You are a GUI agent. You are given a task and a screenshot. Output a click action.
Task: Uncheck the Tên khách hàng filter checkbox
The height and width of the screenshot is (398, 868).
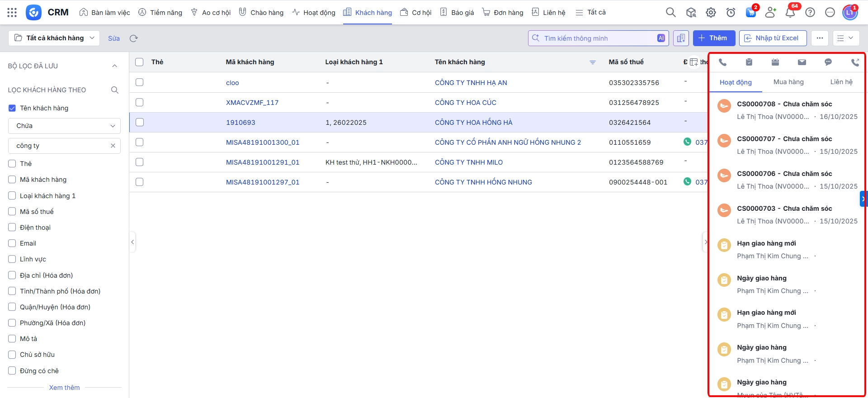point(12,108)
